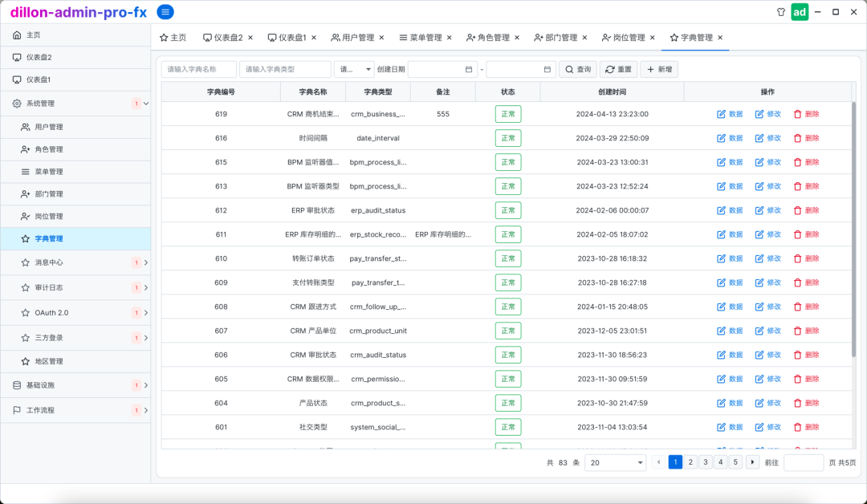
Task: Click calendar icon in start date field
Action: click(469, 70)
